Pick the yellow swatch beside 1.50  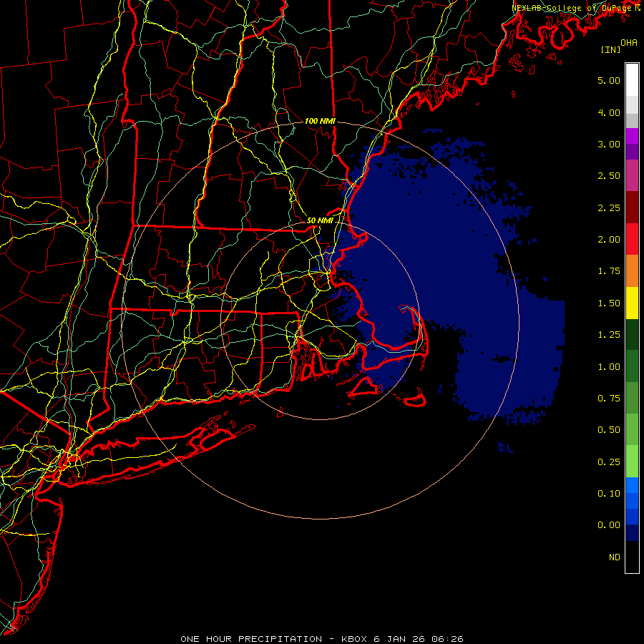tap(632, 303)
